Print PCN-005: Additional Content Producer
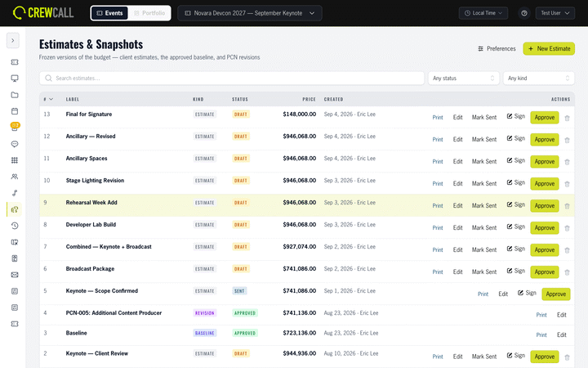This screenshot has height=368, width=588. [x=541, y=315]
